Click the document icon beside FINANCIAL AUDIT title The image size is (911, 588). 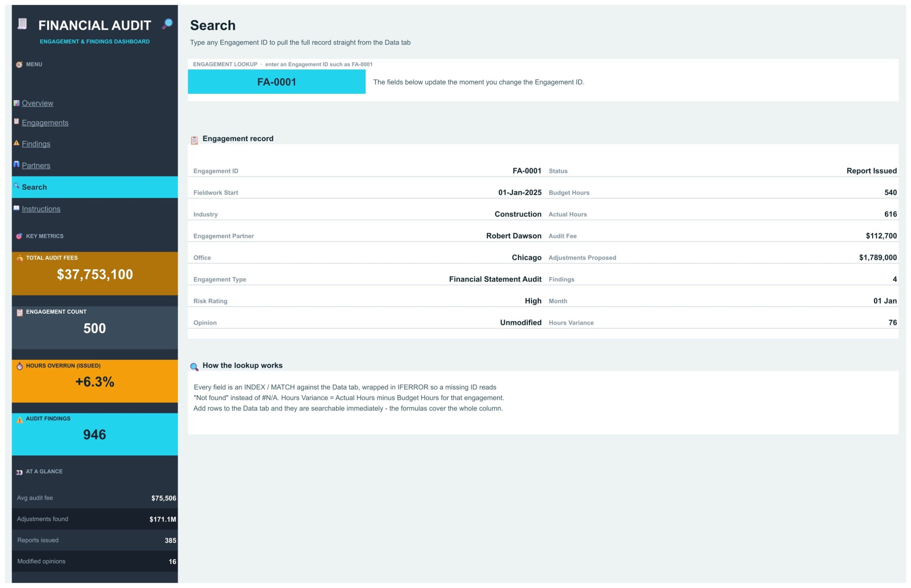coord(22,24)
